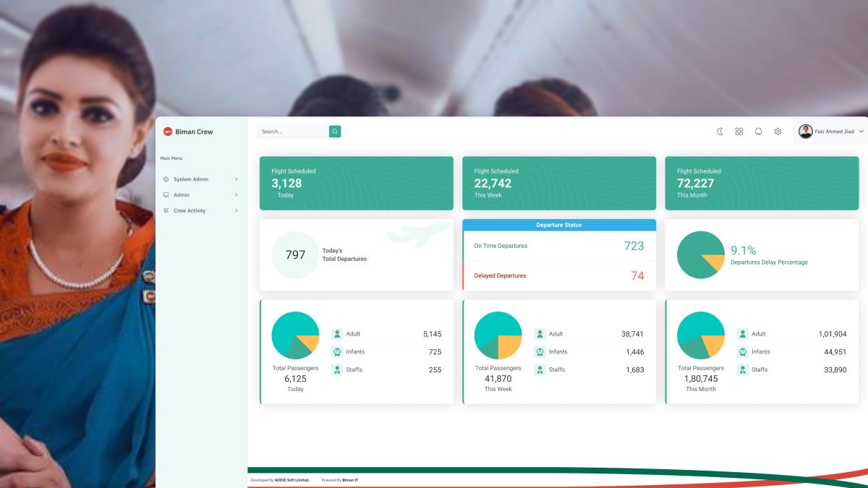Click the Adult passenger icon in Today card
Screen dimensions: 868x488
click(x=337, y=334)
